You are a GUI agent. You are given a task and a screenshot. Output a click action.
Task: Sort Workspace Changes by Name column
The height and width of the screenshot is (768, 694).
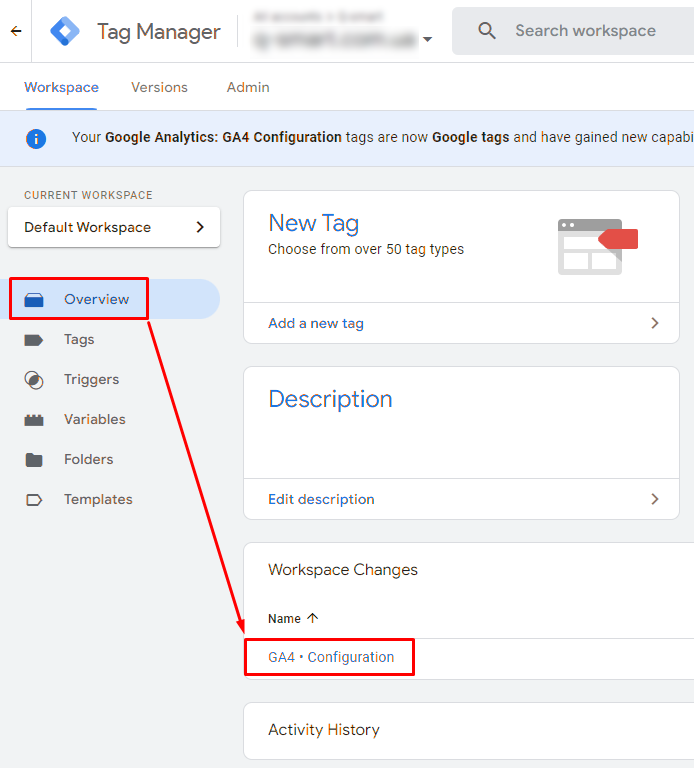pos(284,619)
